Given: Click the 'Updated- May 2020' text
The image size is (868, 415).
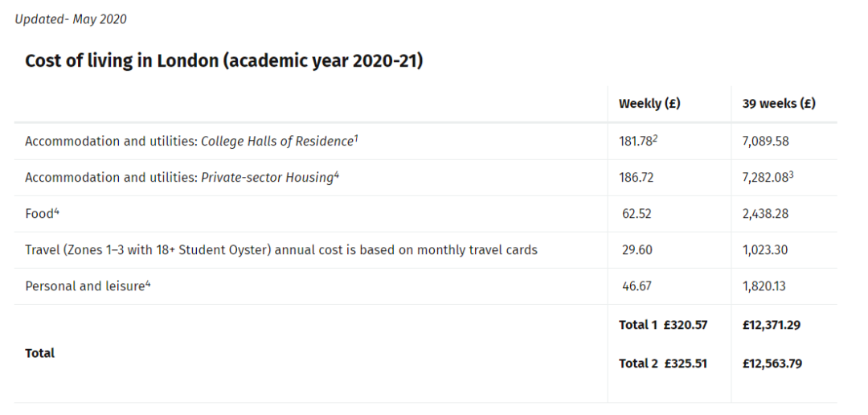Looking at the screenshot, I should 71,19.
